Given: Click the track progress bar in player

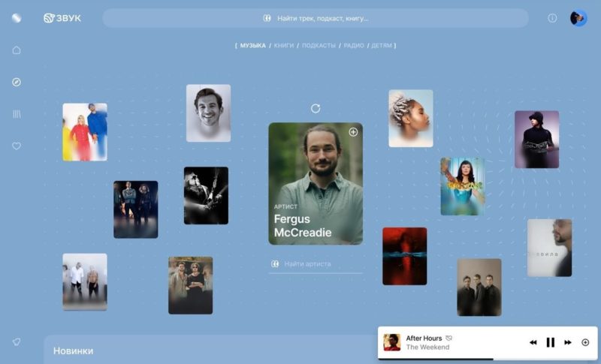Looking at the screenshot, I should pos(488,359).
